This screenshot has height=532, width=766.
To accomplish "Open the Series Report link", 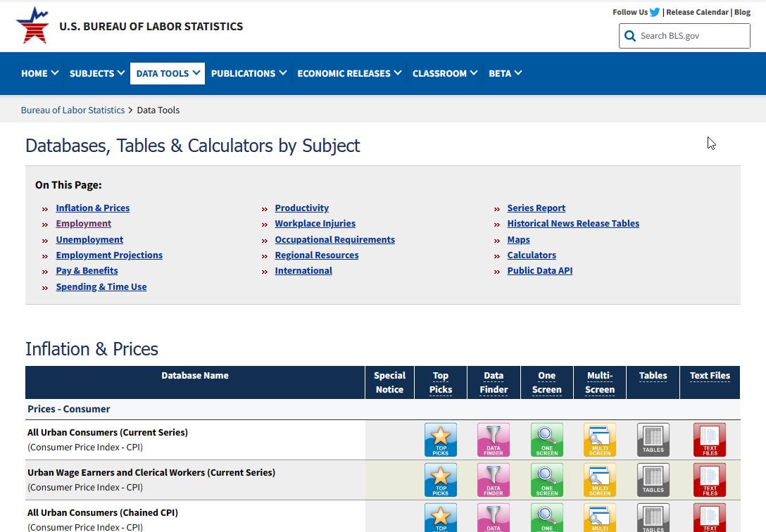I will (x=536, y=208).
